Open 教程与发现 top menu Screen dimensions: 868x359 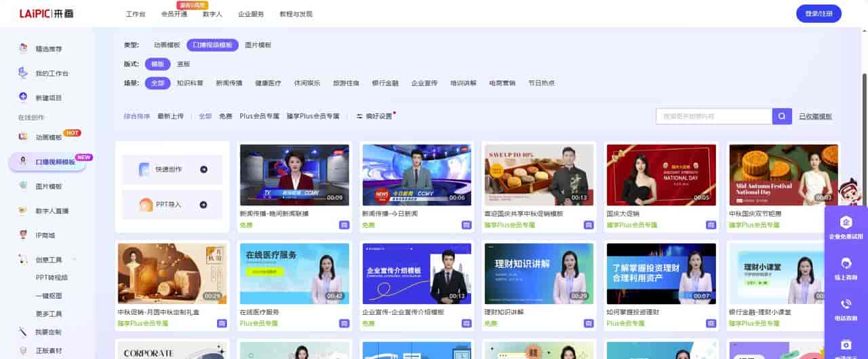click(x=296, y=14)
